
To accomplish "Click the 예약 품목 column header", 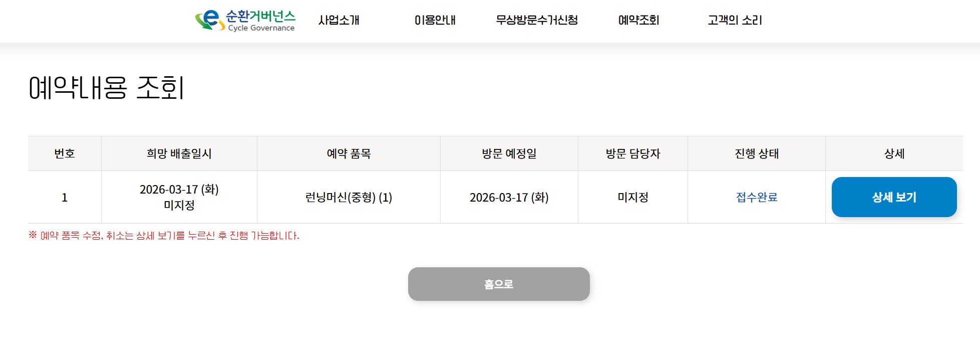I will [349, 154].
